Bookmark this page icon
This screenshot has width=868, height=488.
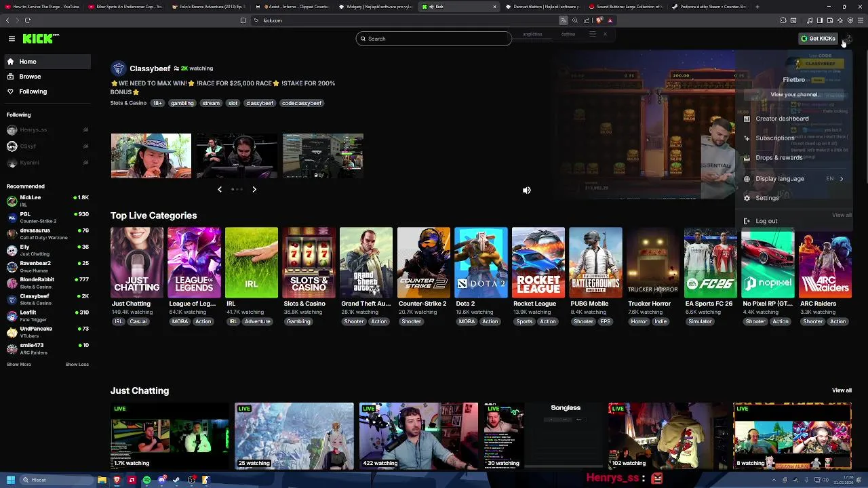(x=243, y=20)
